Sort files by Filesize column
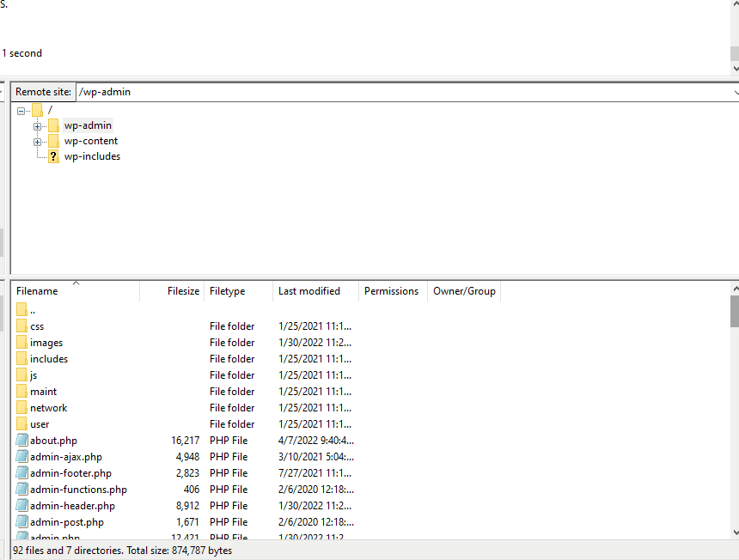 [172, 291]
